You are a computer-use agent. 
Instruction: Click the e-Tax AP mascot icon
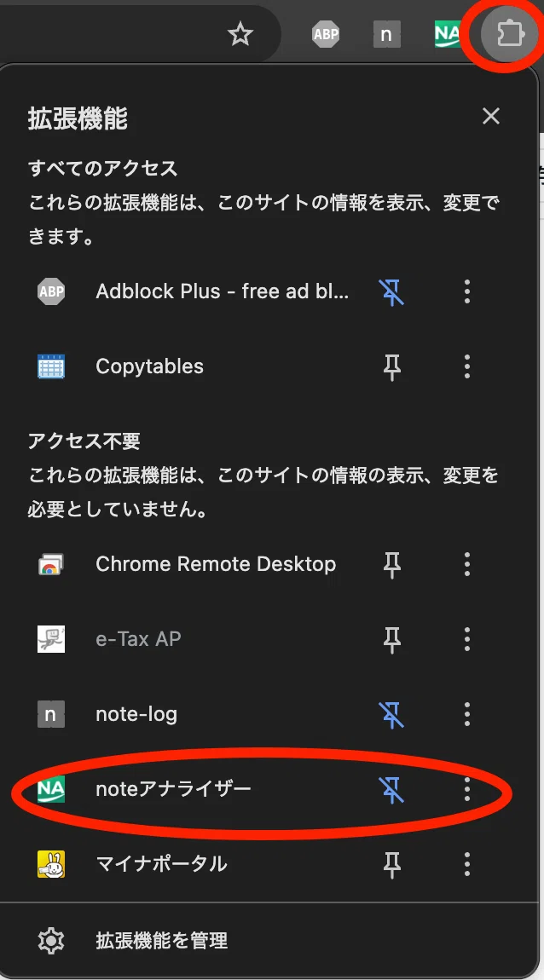pos(50,639)
